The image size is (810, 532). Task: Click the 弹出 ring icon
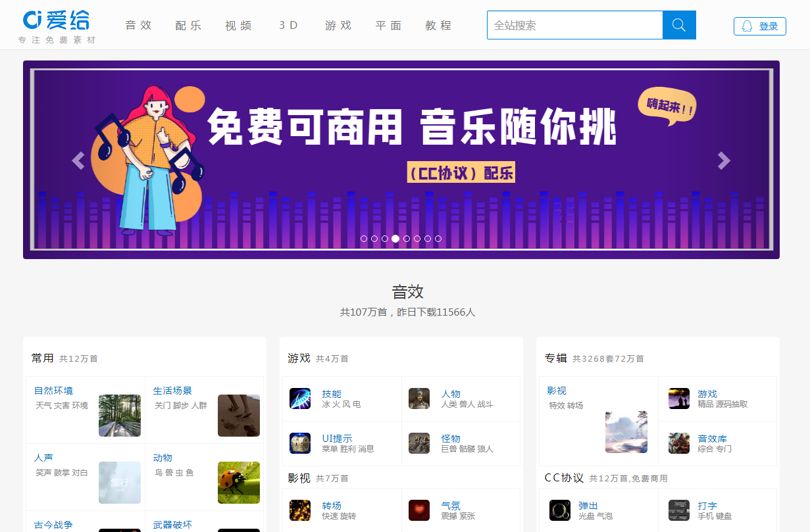[560, 510]
